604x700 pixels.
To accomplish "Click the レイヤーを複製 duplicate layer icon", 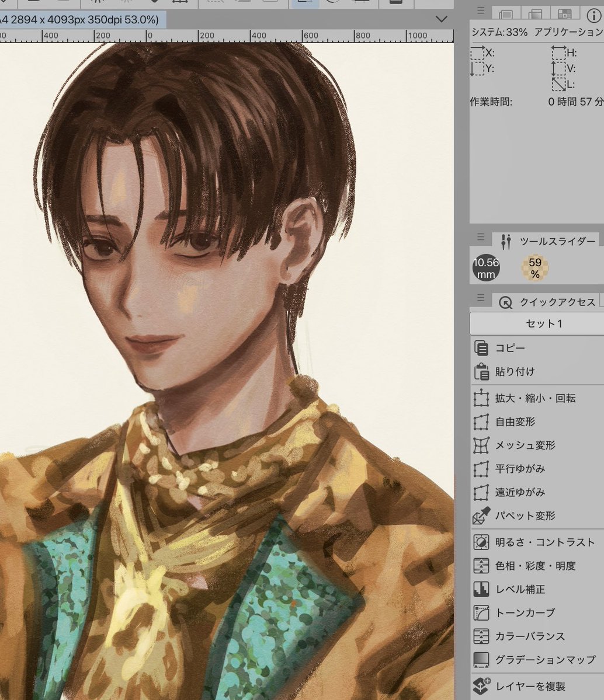I will pos(481,686).
